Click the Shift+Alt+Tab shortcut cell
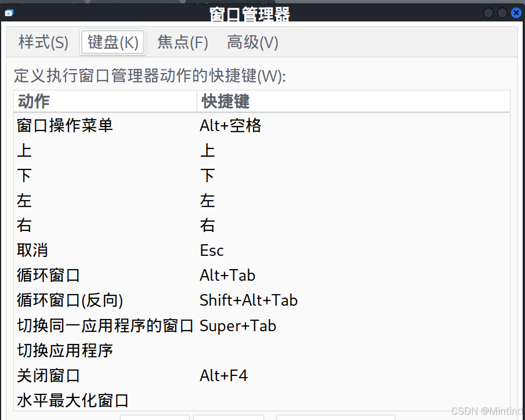Image resolution: width=525 pixels, height=420 pixels. point(248,300)
